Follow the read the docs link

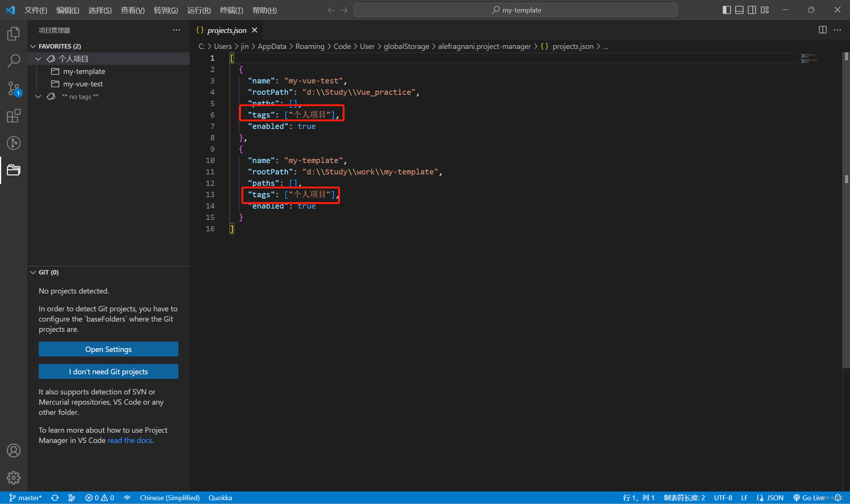click(x=130, y=440)
